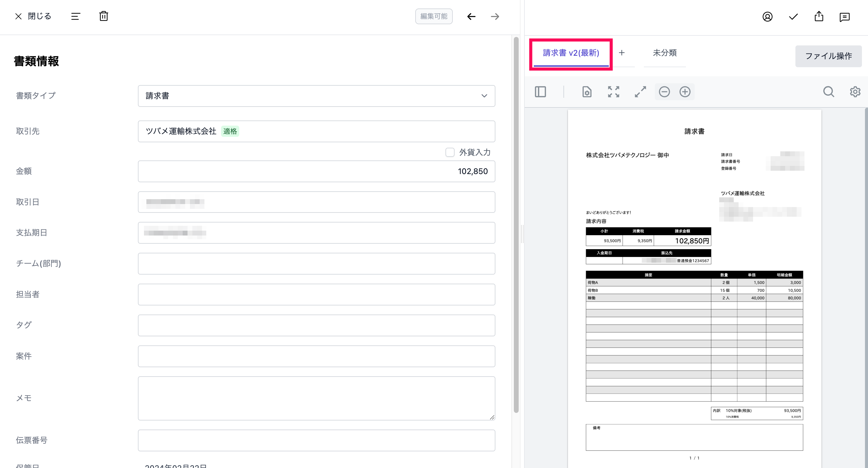
Task: Click the ファイル操作 button
Action: tap(828, 56)
